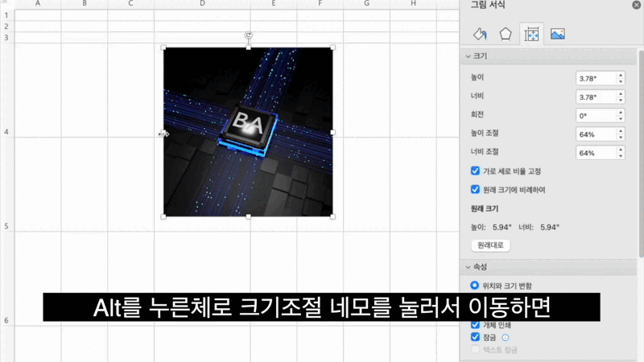This screenshot has height=362, width=644.
Task: Open the Picture tab icon
Action: point(557,34)
